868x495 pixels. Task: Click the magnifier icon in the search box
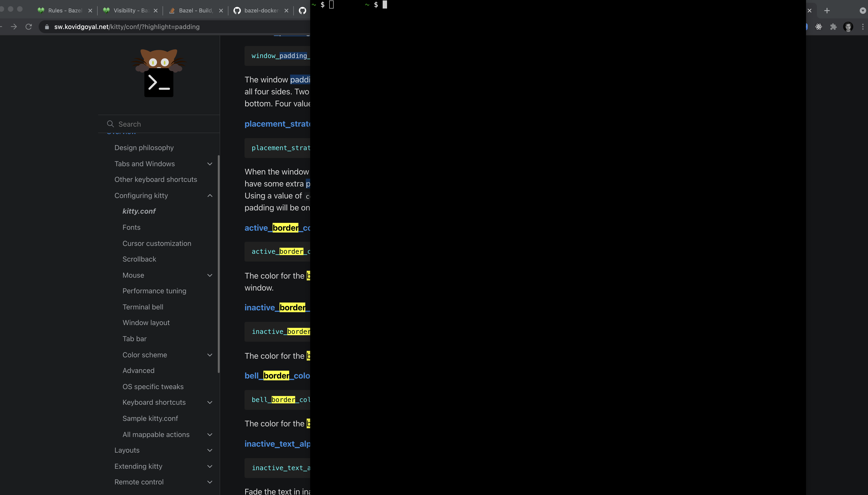pos(110,124)
